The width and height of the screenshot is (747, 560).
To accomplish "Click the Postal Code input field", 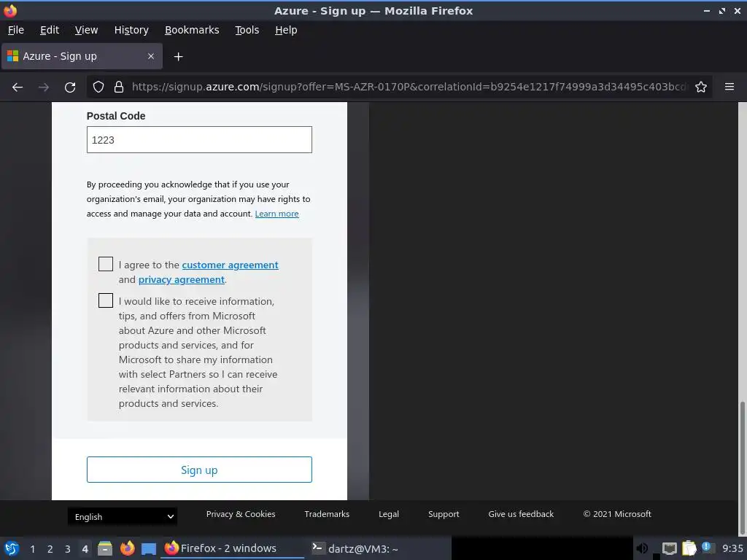I will click(x=199, y=139).
